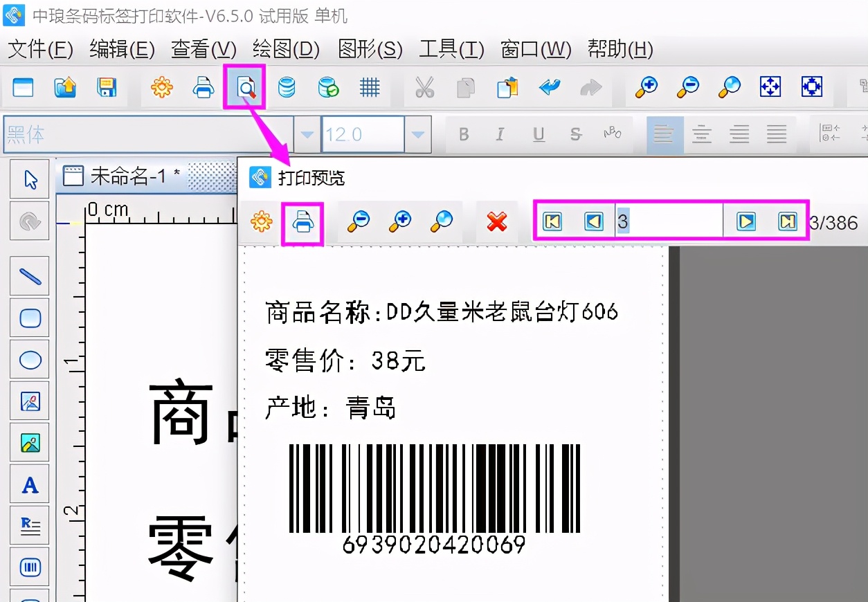
Task: Select the rounded rectangle tool
Action: pyautogui.click(x=29, y=318)
